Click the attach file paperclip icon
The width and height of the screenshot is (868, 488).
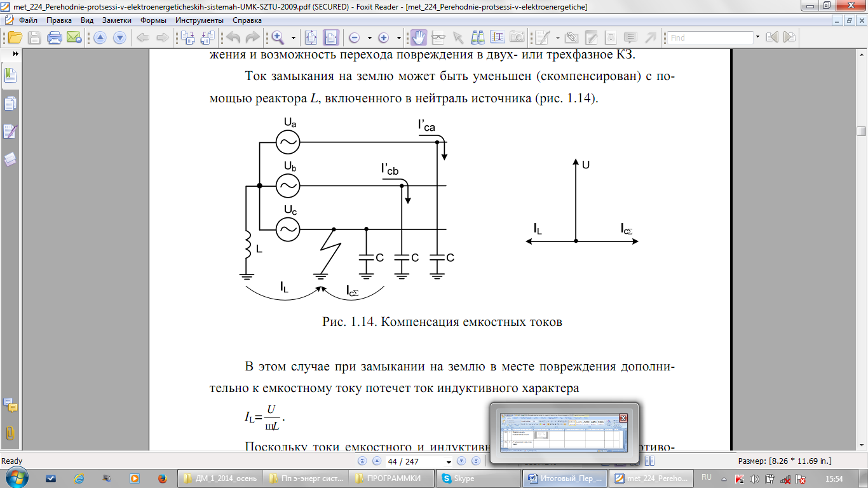coord(572,37)
